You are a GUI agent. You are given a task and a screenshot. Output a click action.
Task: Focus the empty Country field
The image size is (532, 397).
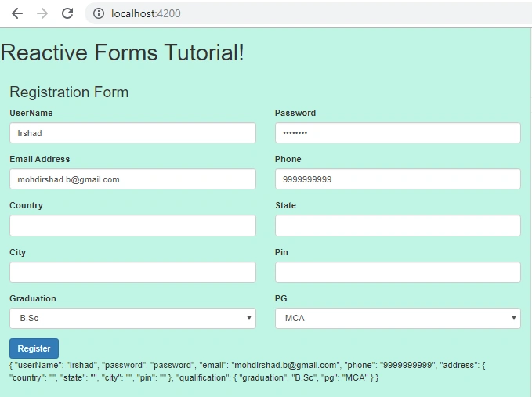132,226
